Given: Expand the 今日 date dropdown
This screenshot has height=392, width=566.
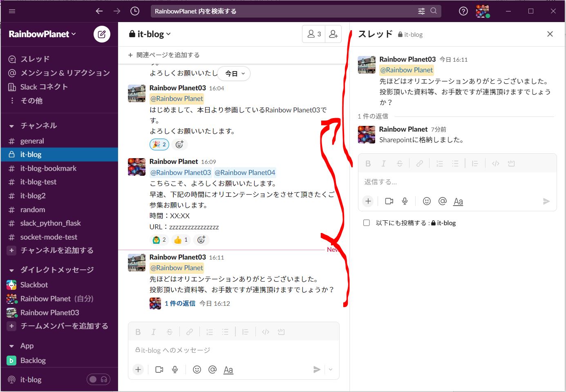Looking at the screenshot, I should [x=234, y=74].
